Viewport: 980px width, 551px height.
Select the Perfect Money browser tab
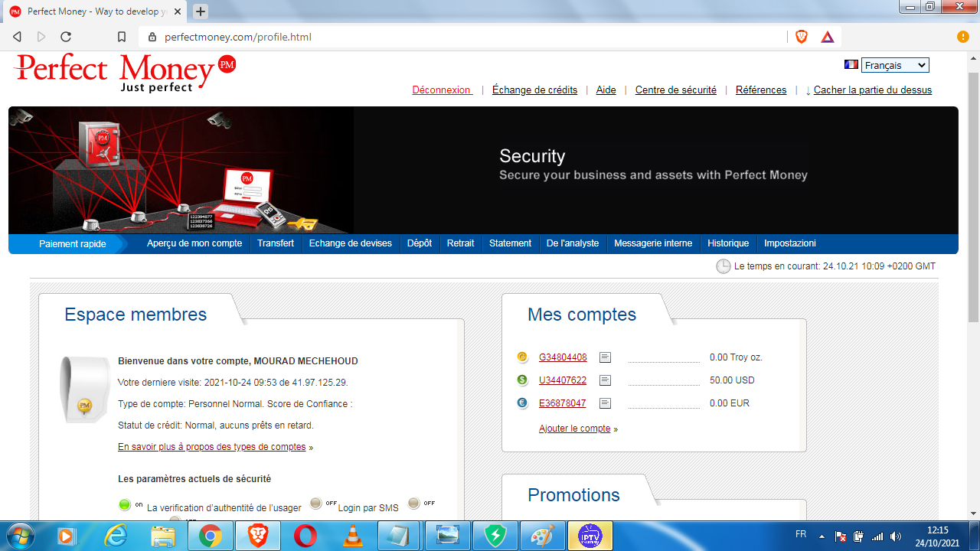94,11
